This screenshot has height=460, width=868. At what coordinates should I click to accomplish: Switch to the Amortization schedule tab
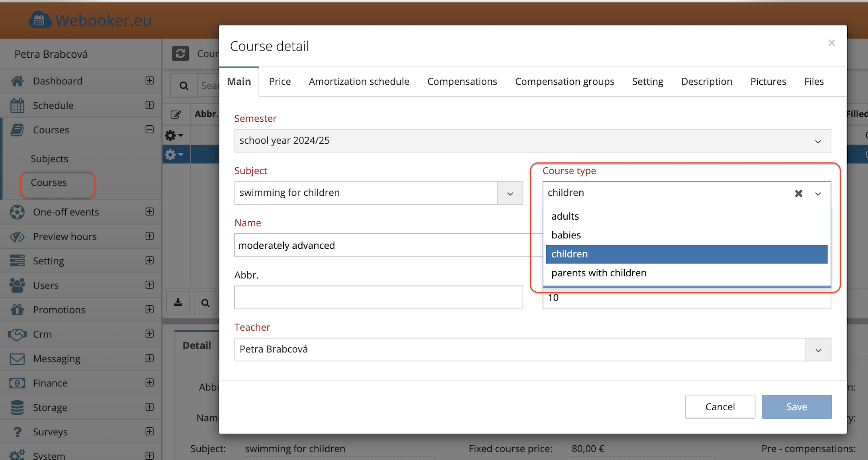click(359, 82)
